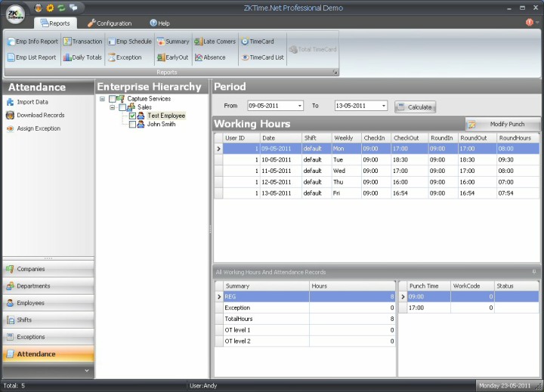Click the gear icon in quick access bar
Screen dimensions: 544x392
click(50, 8)
